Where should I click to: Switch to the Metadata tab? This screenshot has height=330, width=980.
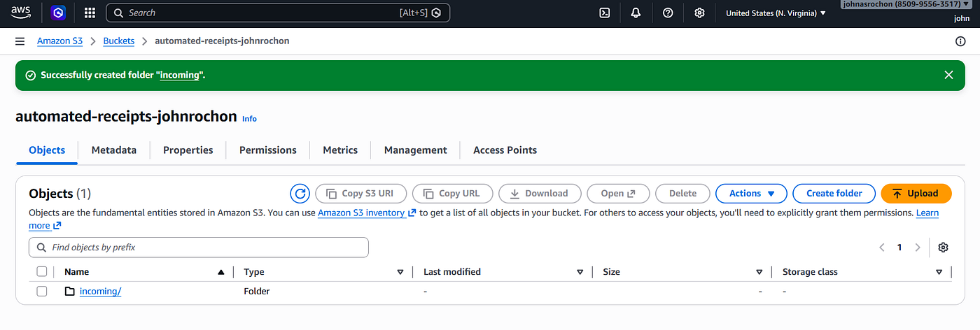pos(114,150)
